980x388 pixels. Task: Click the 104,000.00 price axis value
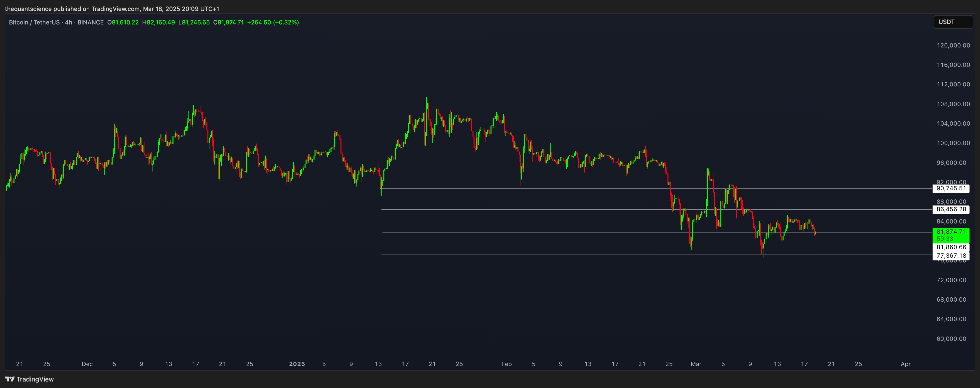[953, 124]
